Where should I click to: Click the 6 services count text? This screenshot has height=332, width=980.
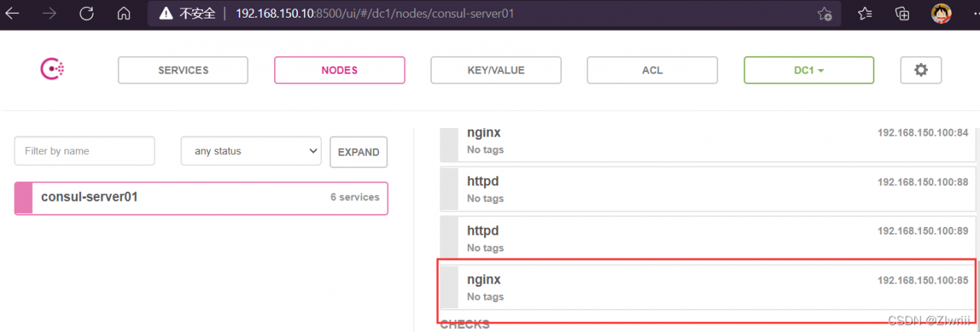coord(354,197)
